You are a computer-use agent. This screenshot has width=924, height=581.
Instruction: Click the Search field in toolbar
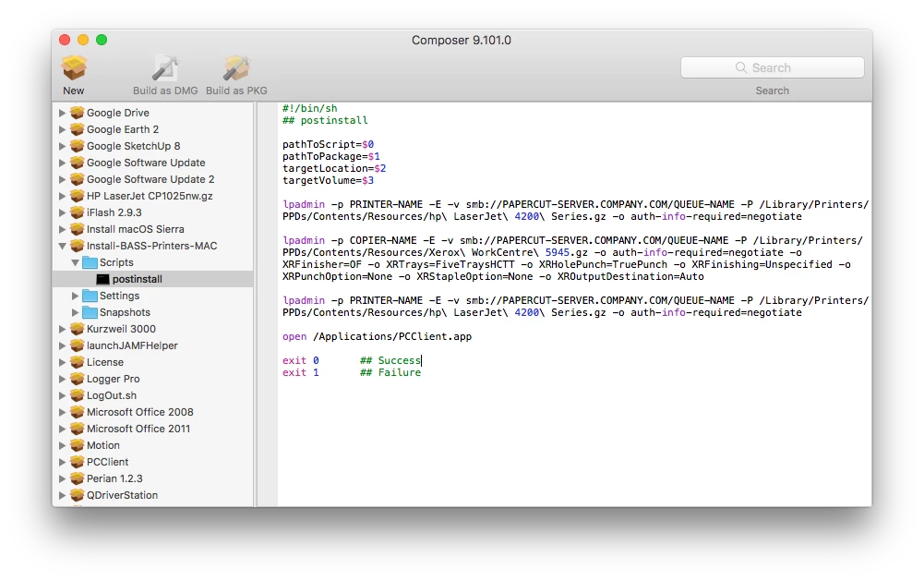[x=772, y=67]
